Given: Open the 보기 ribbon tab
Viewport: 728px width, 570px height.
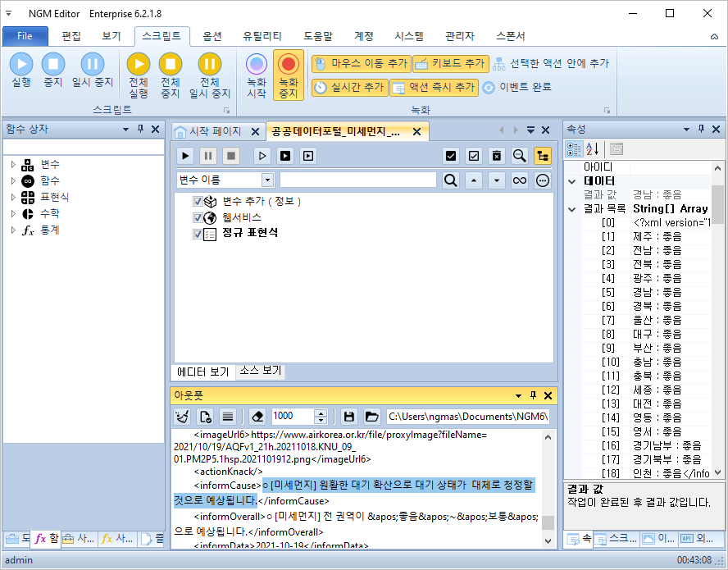Looking at the screenshot, I should coord(111,36).
